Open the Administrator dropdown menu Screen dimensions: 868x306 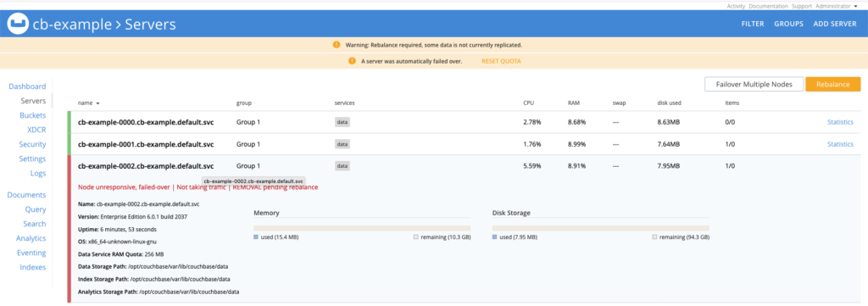coord(838,6)
